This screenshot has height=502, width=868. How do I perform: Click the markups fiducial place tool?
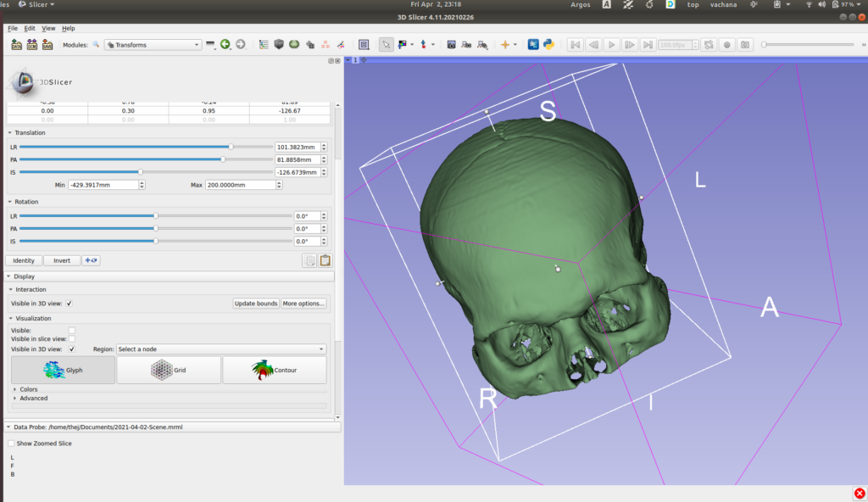(x=424, y=44)
